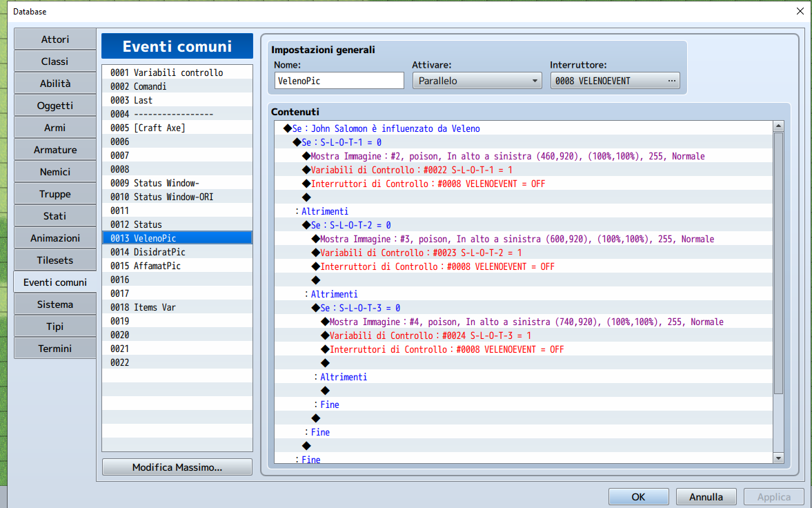
Task: Open the Termini tab
Action: click(x=55, y=349)
